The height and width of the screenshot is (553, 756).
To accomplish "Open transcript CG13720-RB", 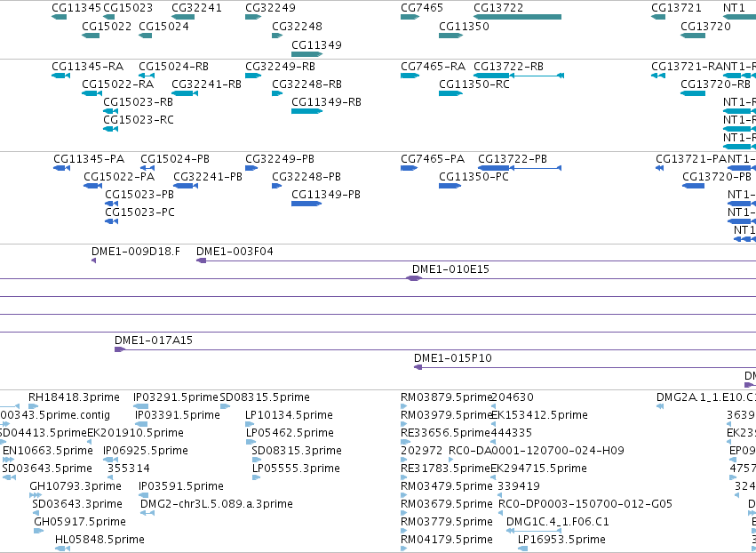I will coord(715,84).
